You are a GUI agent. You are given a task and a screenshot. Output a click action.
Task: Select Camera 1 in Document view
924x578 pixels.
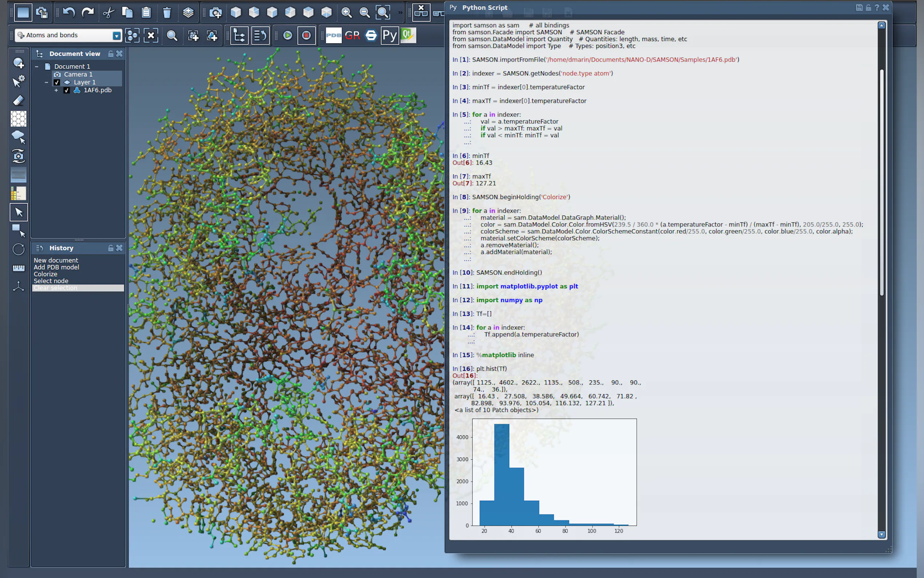coord(78,75)
